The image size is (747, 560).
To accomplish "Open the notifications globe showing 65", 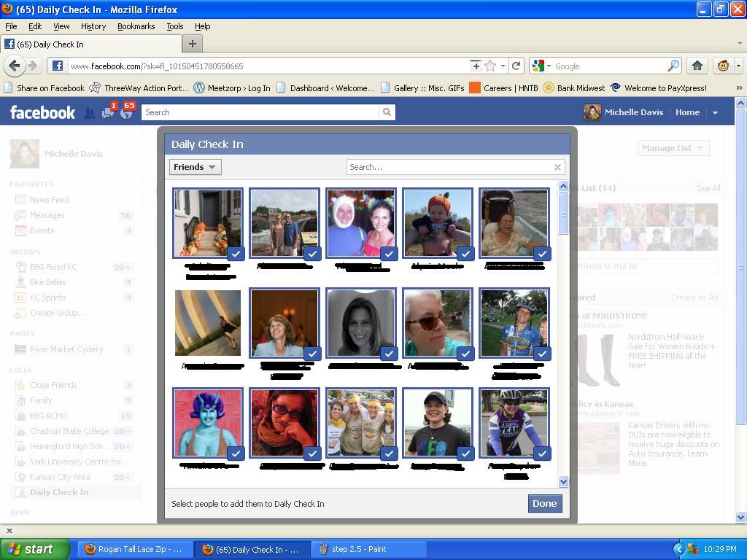I will click(x=127, y=112).
